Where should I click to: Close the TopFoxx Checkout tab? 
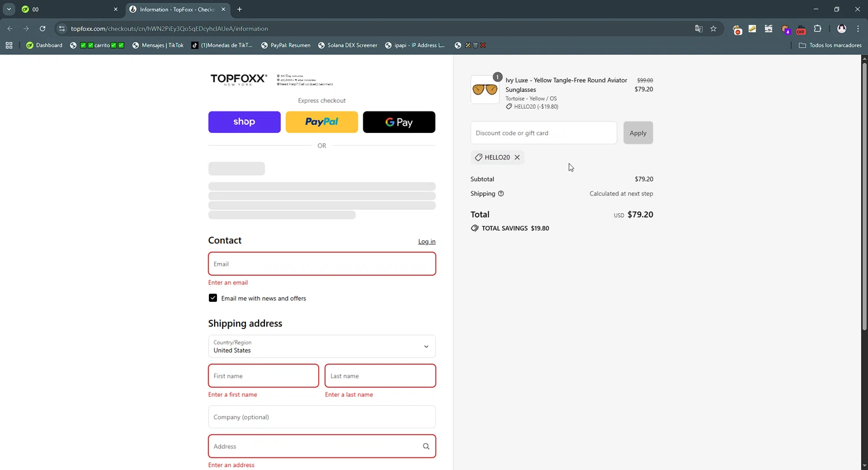click(x=223, y=9)
